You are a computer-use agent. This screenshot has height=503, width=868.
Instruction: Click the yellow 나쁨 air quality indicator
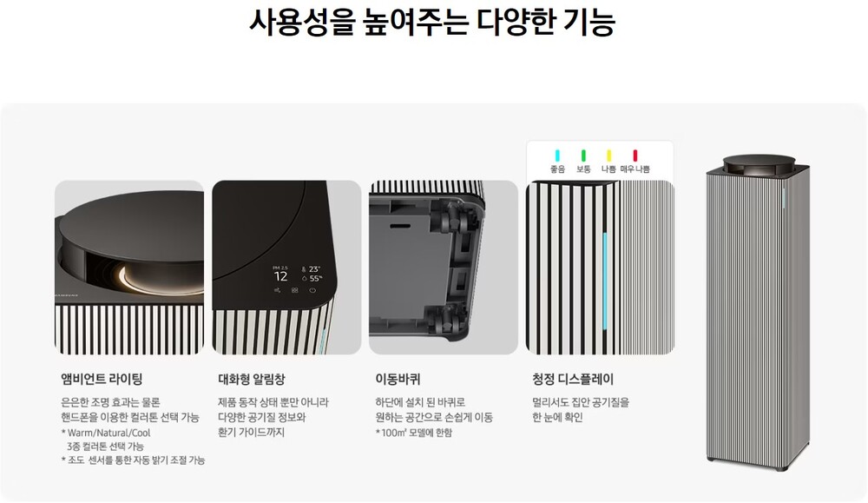pyautogui.click(x=609, y=156)
